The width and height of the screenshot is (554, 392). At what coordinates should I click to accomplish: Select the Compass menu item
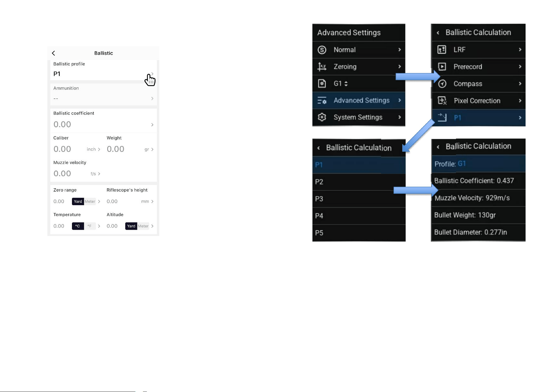coord(478,84)
